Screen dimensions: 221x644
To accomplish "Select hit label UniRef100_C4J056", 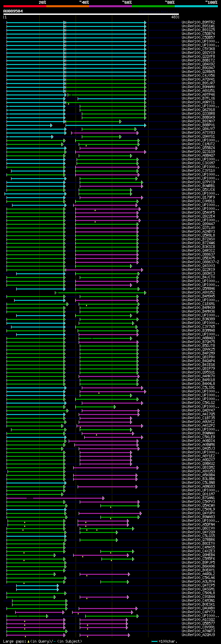I will pos(198,76).
